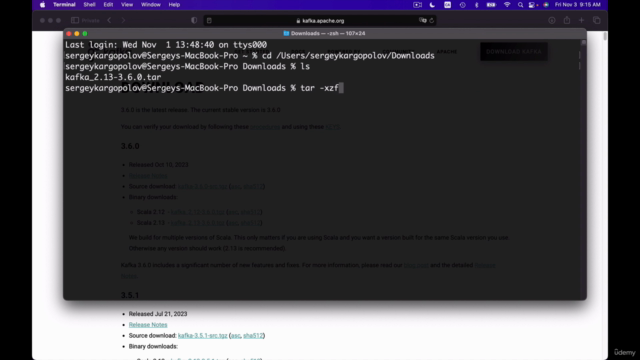Click the Terminal folder proxy icon in title
Screen dimensions: 640x360
(286, 33)
